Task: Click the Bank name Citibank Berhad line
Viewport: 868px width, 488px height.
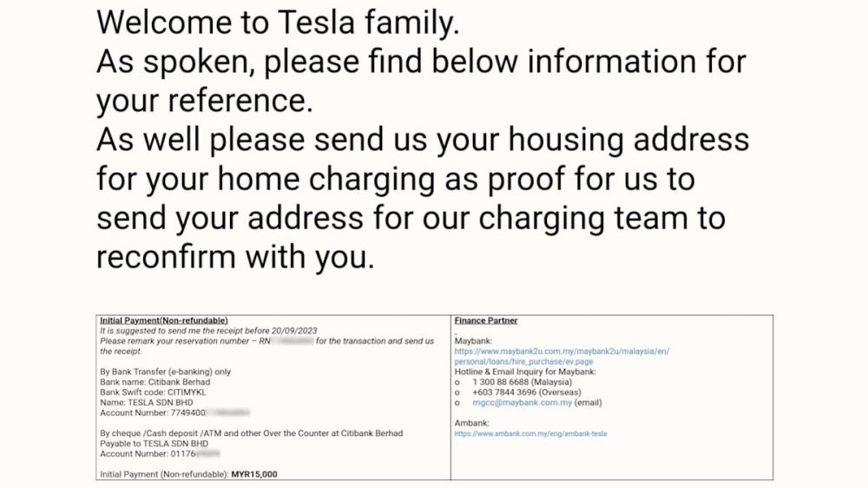Action: (155, 382)
